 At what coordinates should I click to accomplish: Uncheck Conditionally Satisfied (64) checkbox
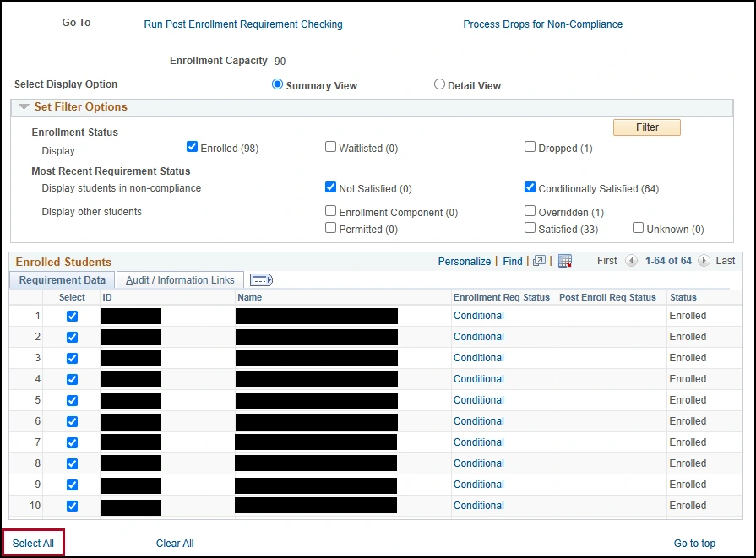530,187
